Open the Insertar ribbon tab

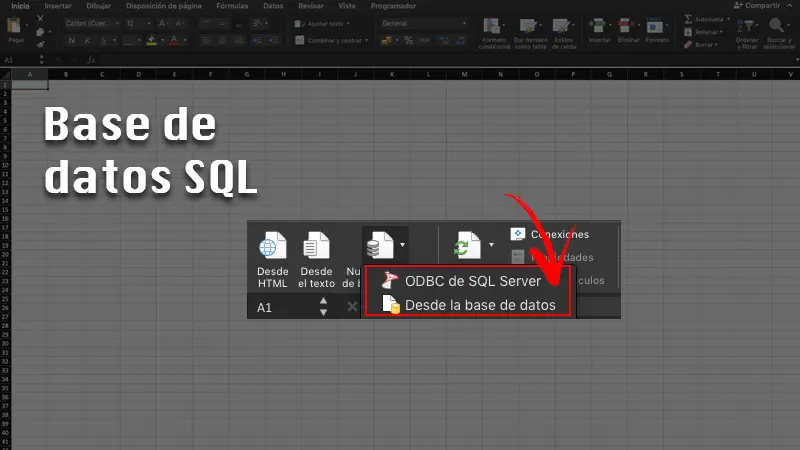tap(58, 6)
